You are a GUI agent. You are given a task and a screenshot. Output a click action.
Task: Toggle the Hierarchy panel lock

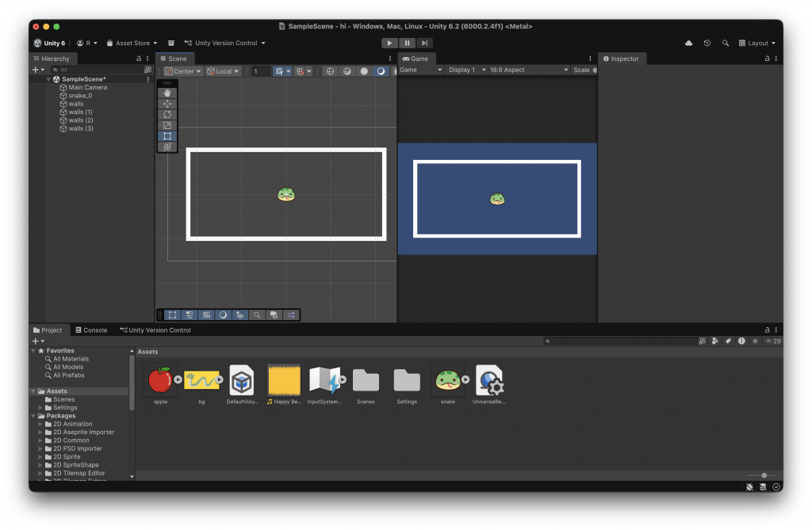(x=138, y=59)
